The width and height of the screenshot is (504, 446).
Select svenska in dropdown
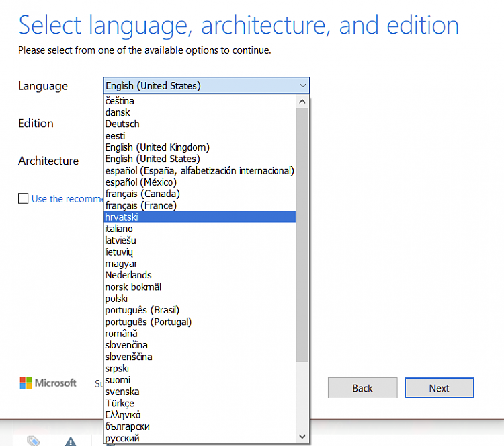200,392
